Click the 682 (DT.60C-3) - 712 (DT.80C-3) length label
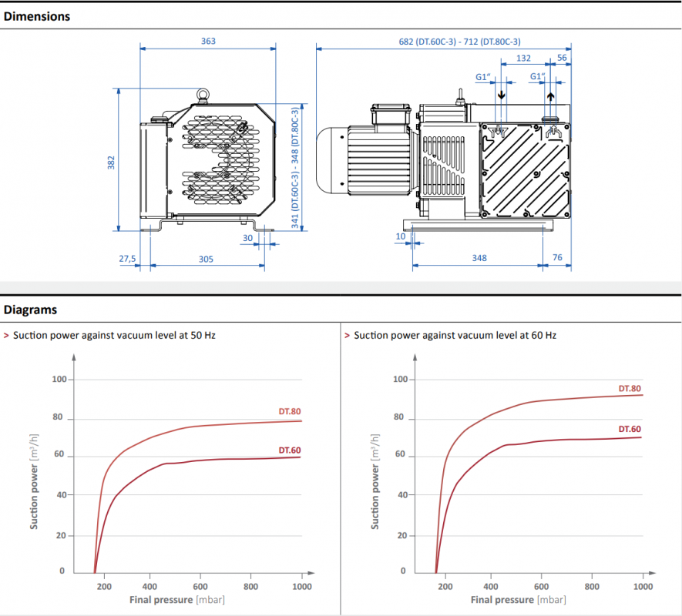Screen dimensions: 682x616 click(x=459, y=42)
